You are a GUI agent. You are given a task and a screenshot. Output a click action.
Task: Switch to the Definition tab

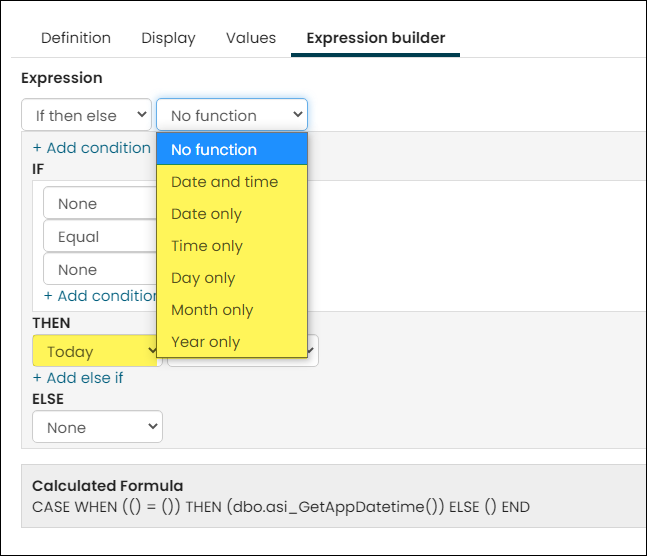(76, 38)
